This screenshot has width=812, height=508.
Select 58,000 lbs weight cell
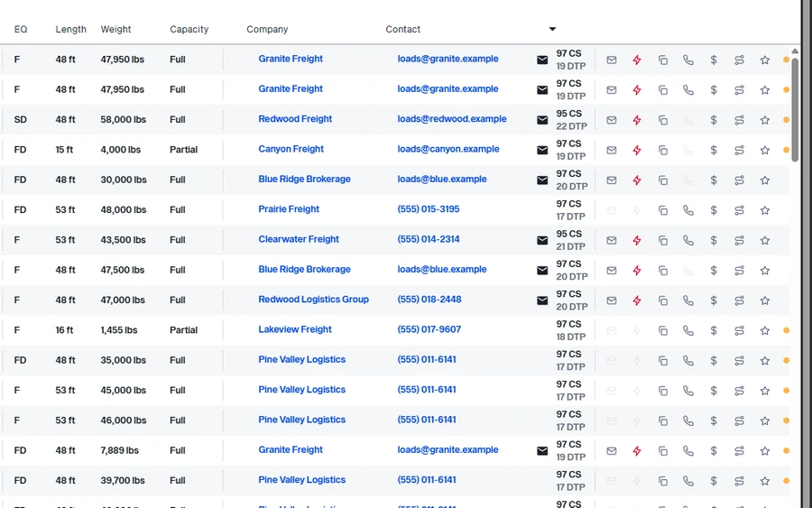pyautogui.click(x=122, y=120)
